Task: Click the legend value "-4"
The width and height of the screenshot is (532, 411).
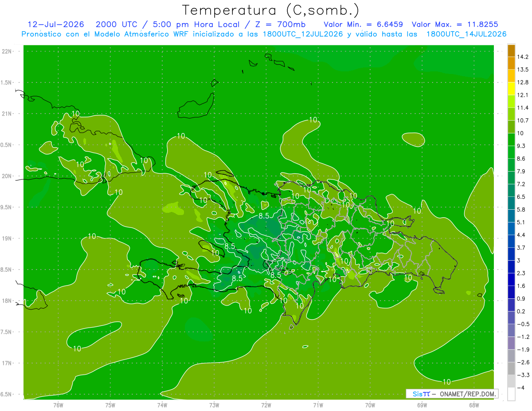Action: [520, 388]
